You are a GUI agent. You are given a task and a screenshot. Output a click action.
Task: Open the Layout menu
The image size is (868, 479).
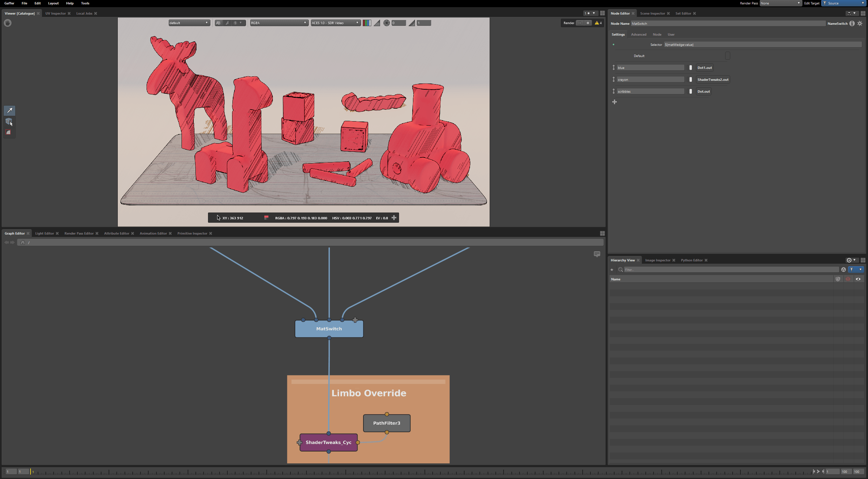53,3
